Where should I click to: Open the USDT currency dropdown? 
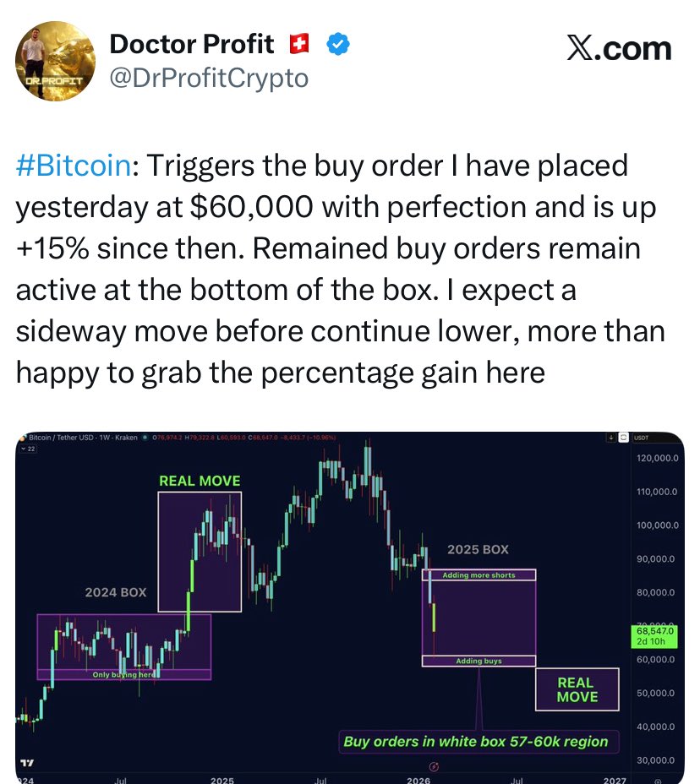point(641,438)
